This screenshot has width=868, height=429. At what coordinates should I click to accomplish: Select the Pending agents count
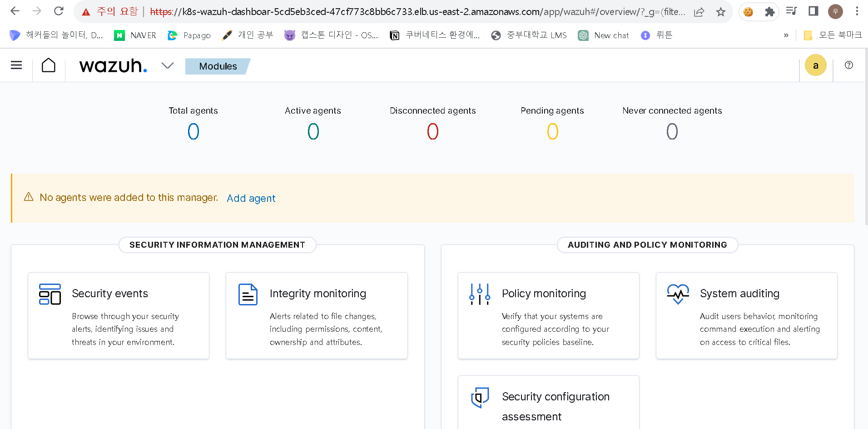pyautogui.click(x=552, y=132)
